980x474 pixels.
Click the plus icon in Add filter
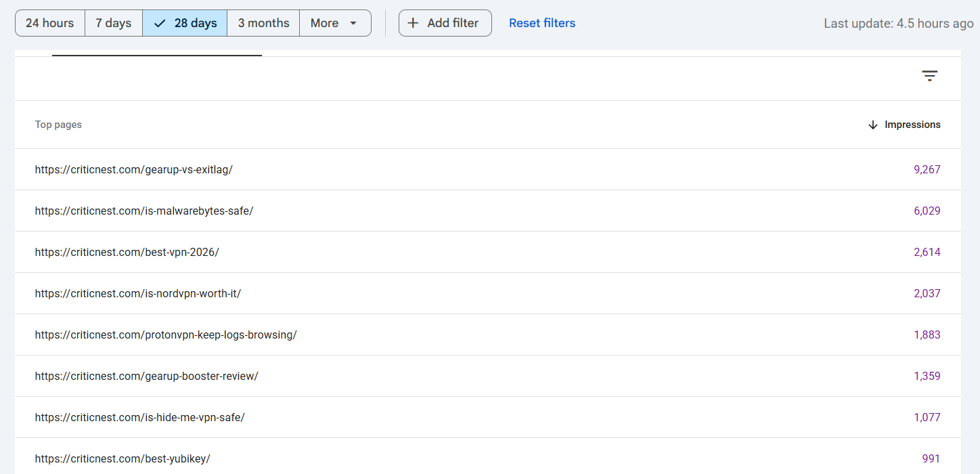point(413,23)
